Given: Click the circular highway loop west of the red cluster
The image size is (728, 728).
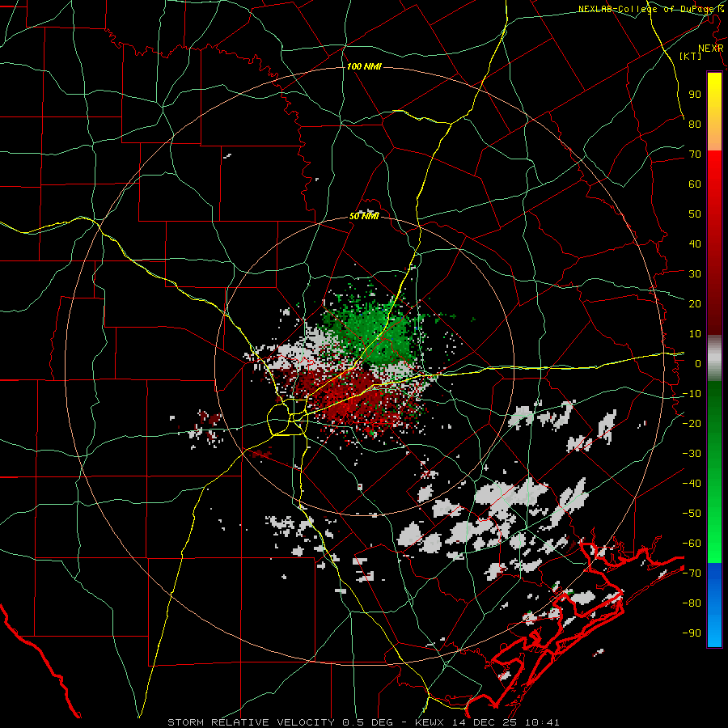Looking at the screenshot, I should [287, 419].
